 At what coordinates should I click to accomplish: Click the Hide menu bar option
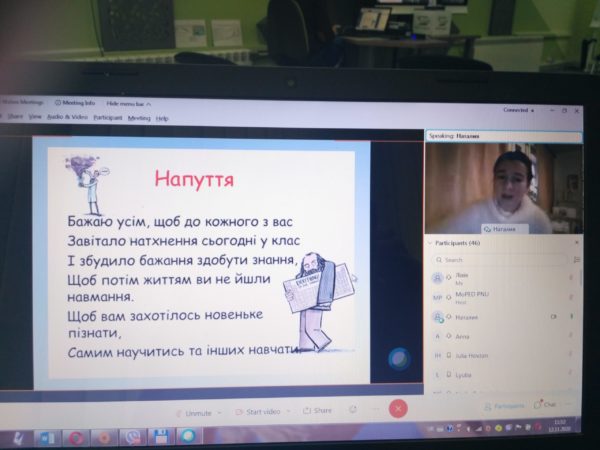click(126, 102)
